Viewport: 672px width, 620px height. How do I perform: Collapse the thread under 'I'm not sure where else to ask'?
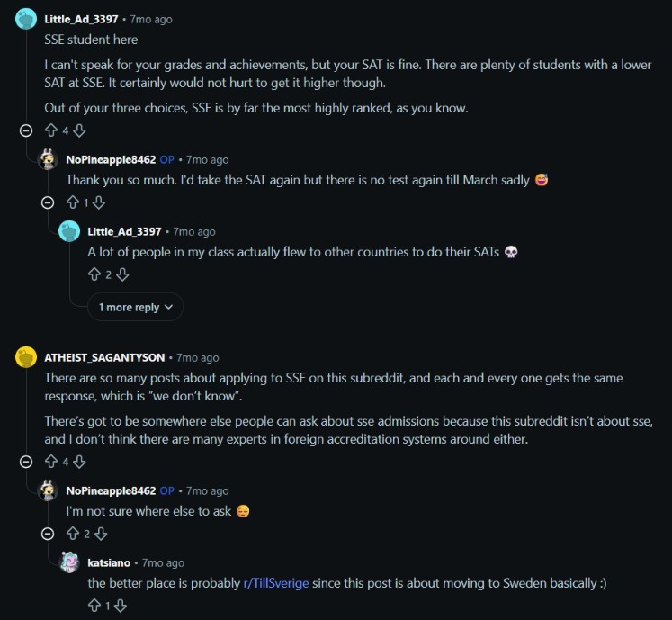pos(48,534)
